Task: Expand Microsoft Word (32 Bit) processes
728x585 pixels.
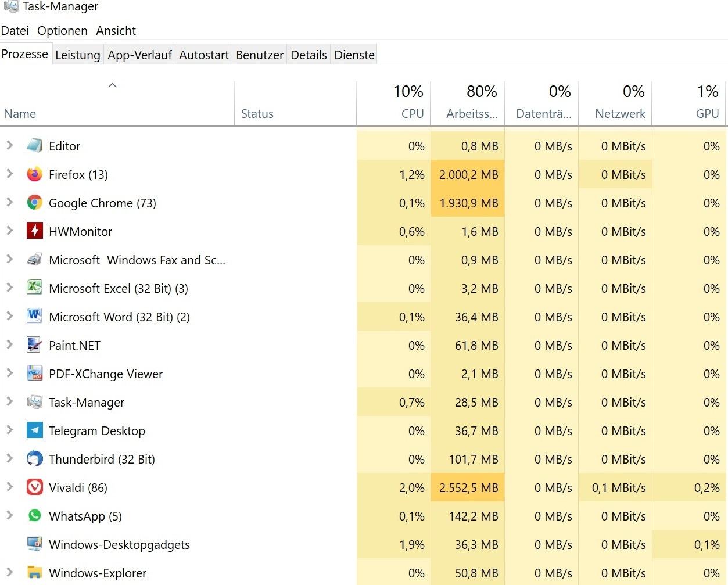Action: click(9, 316)
